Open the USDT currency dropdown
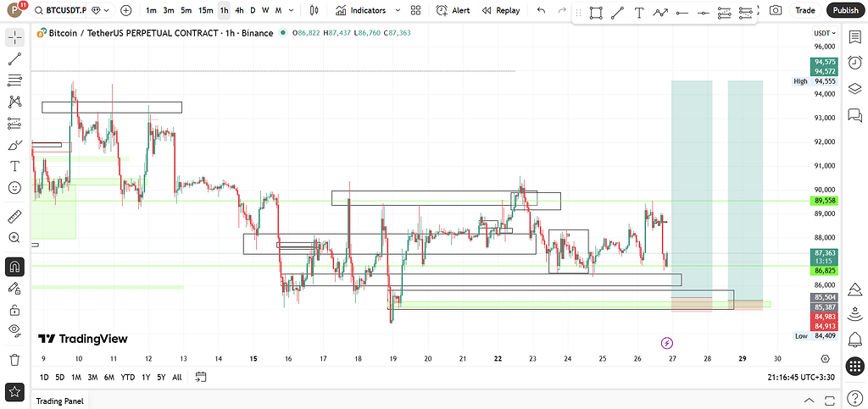Screen dimensions: 868x409 pyautogui.click(x=824, y=33)
